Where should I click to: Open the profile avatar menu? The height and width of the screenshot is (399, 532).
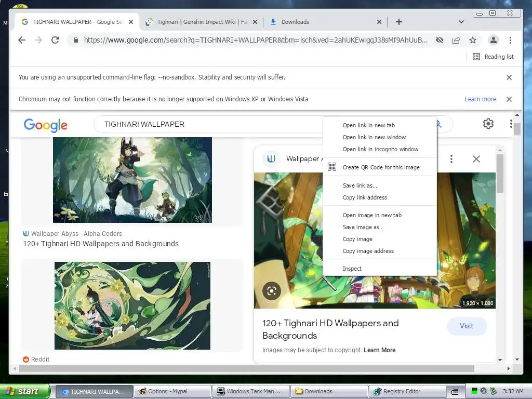coord(494,40)
